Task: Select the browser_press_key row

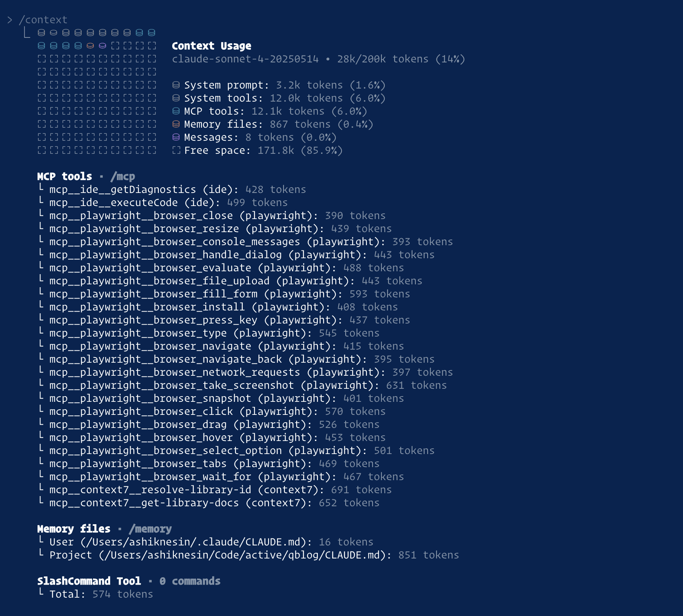Action: (224, 320)
